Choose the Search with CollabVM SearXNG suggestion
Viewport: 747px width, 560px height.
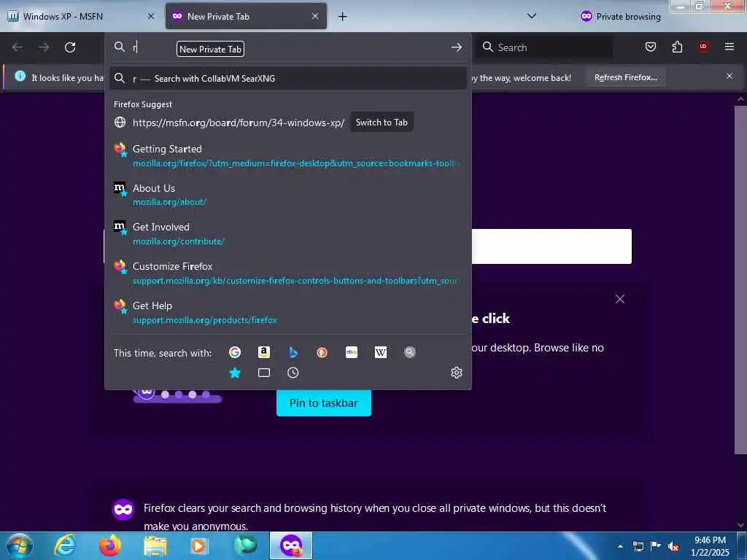[287, 79]
